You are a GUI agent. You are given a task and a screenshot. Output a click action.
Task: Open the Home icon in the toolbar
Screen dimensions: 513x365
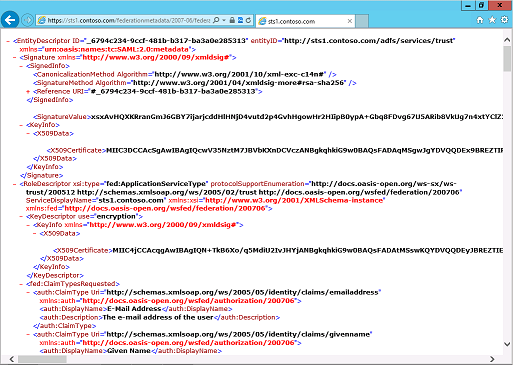pyautogui.click(x=480, y=20)
